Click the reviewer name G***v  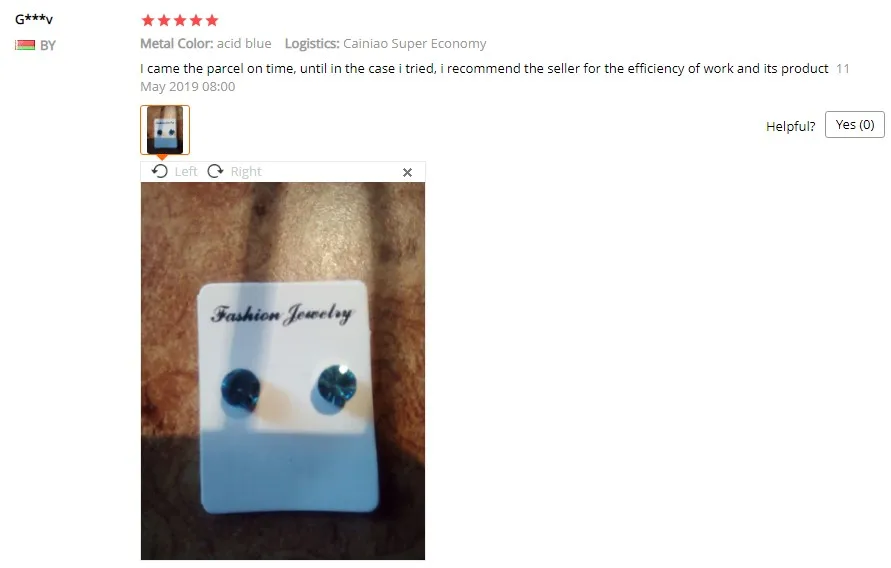(34, 19)
